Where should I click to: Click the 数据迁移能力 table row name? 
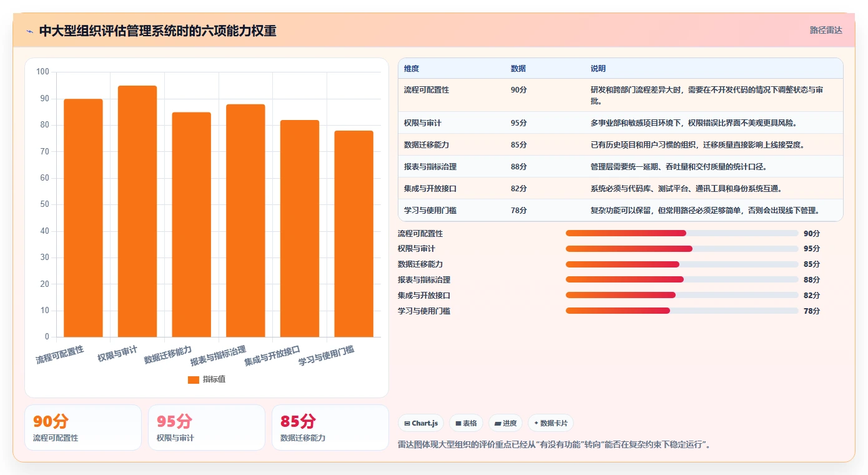(427, 145)
